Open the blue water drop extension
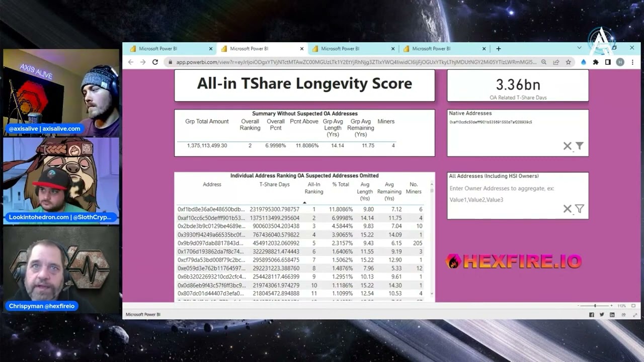644x362 pixels. [584, 62]
